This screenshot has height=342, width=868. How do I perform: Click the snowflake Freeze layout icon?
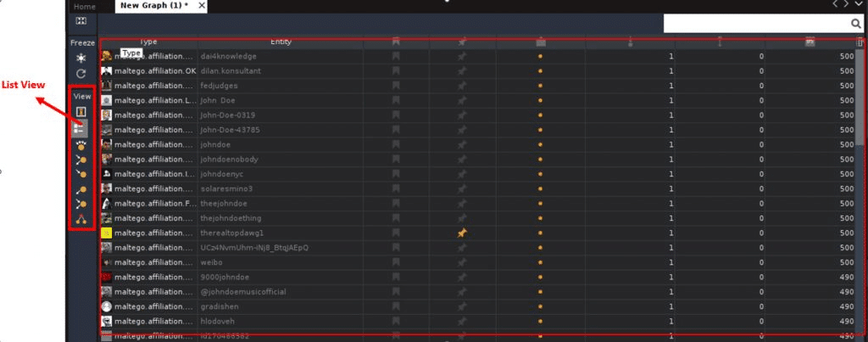[x=81, y=59]
